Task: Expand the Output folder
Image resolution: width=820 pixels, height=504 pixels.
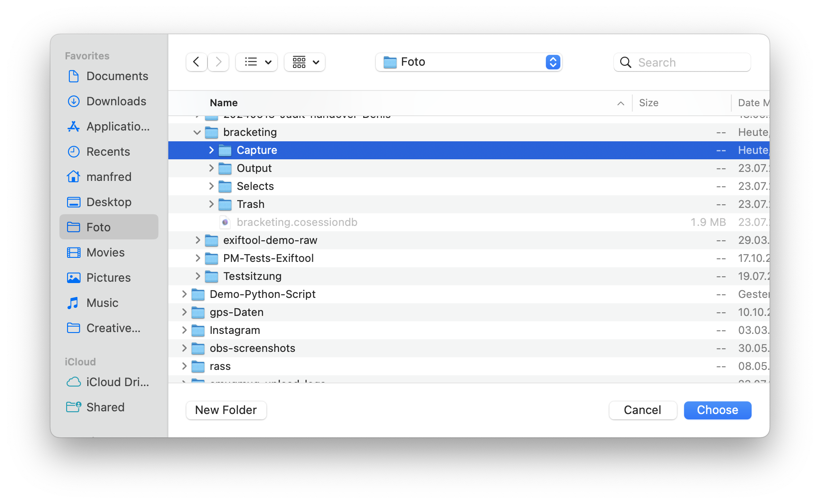Action: tap(211, 168)
